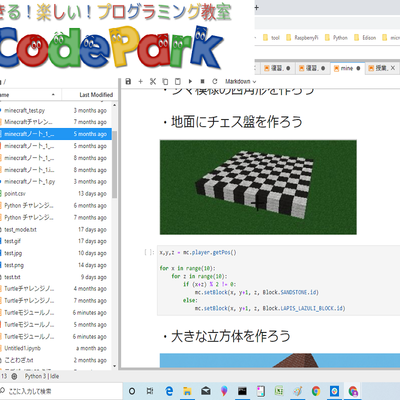400x400 pixels.
Task: Select the chessboard Minecraft image in the notebook
Action: coord(258,187)
